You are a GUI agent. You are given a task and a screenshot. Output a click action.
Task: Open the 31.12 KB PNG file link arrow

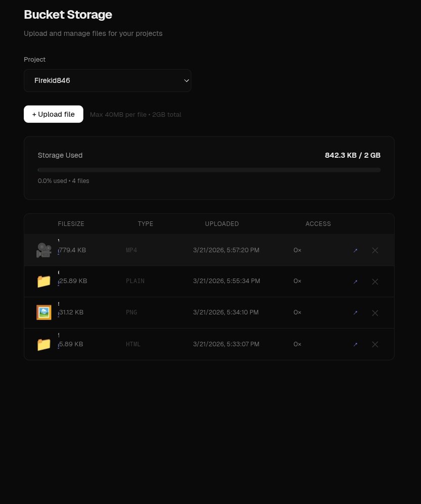[355, 313]
